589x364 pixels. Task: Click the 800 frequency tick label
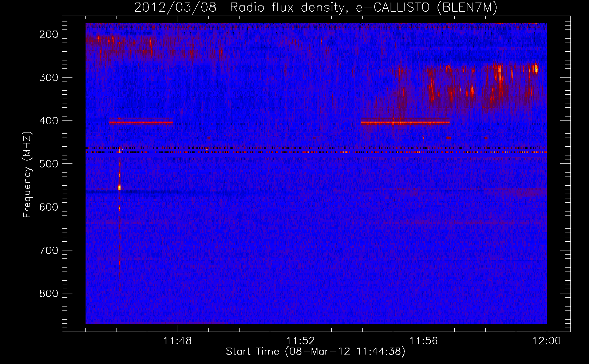[48, 293]
